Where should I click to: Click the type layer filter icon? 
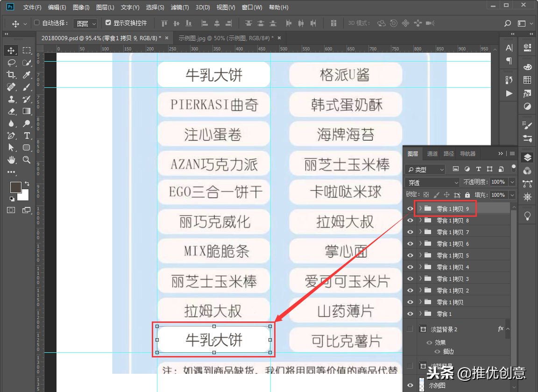[478, 169]
